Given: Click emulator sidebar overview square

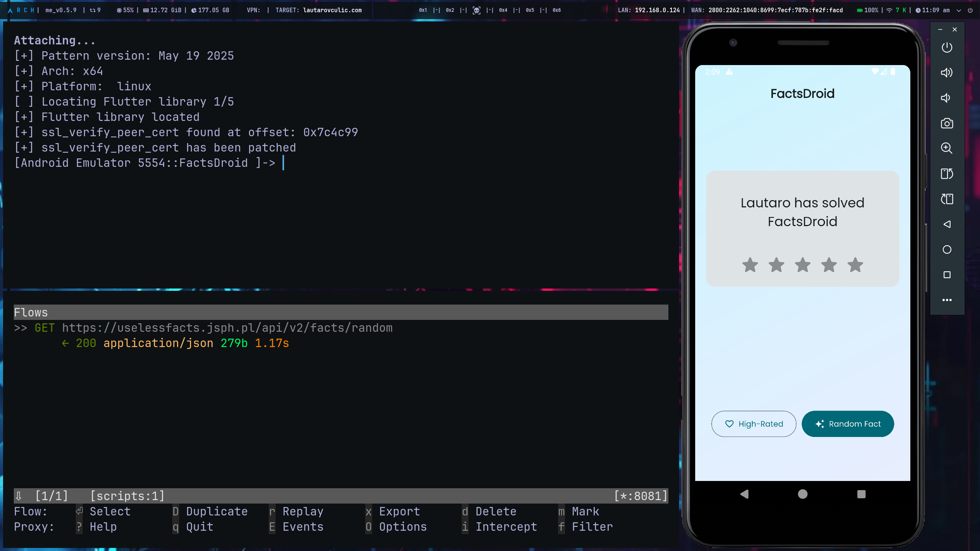Looking at the screenshot, I should coord(947,275).
